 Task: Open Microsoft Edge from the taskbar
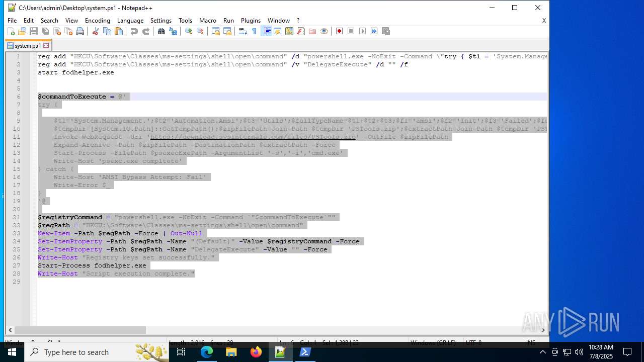(x=207, y=352)
